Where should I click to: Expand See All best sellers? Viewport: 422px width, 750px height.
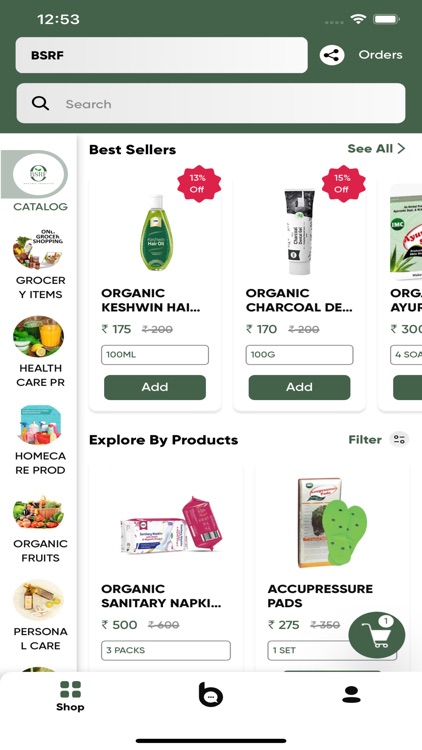pyautogui.click(x=376, y=149)
